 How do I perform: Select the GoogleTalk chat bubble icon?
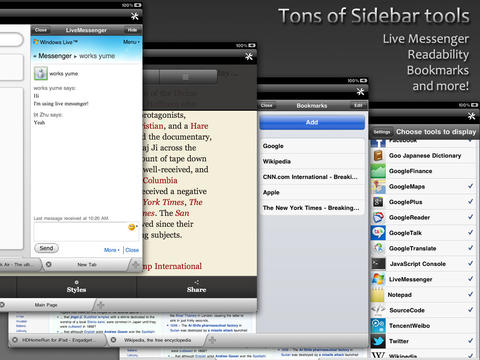click(378, 233)
